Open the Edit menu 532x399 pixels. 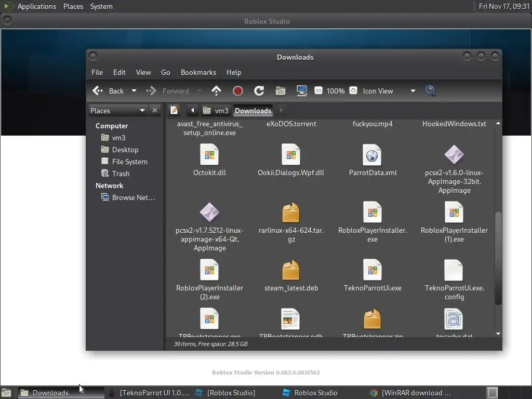pyautogui.click(x=119, y=72)
